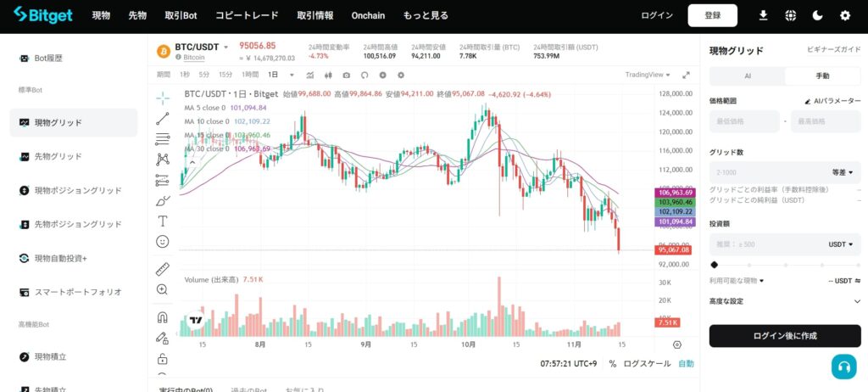Switch to the 手動 (manual) tab
Image resolution: width=868 pixels, height=392 pixels.
tap(822, 76)
